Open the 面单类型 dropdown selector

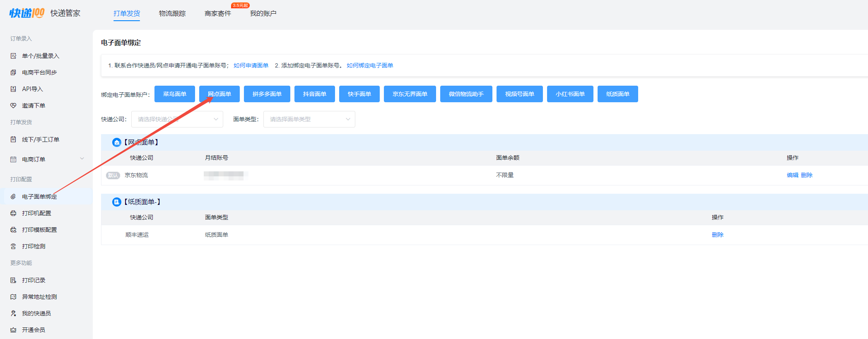click(x=309, y=119)
